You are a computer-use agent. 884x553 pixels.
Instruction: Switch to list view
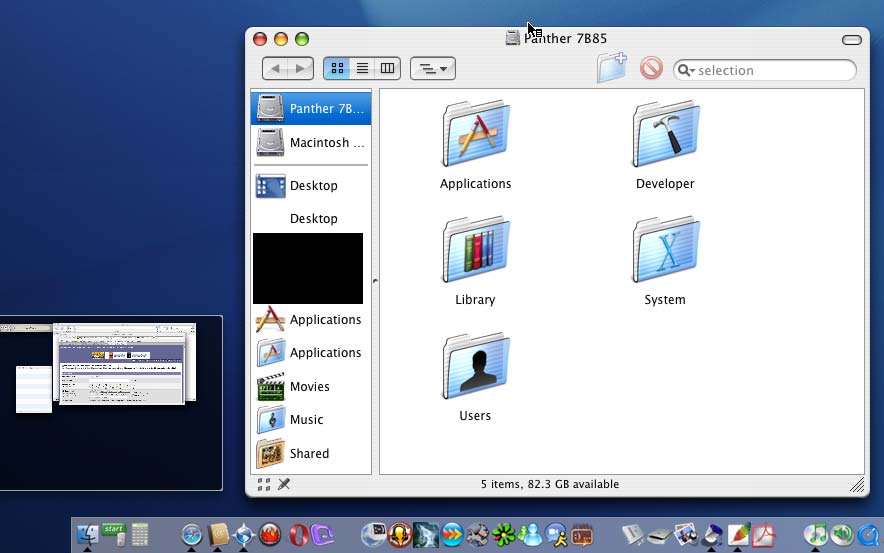[362, 68]
